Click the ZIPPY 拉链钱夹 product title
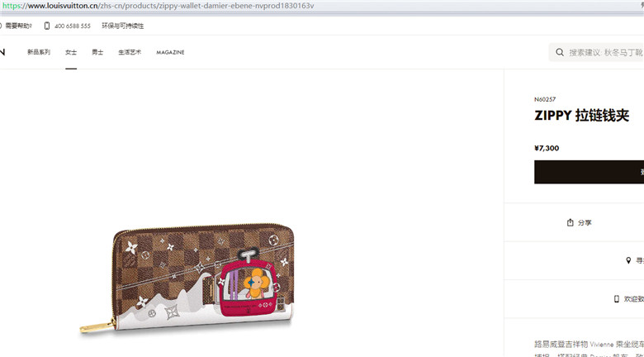The width and height of the screenshot is (644, 357). (581, 115)
